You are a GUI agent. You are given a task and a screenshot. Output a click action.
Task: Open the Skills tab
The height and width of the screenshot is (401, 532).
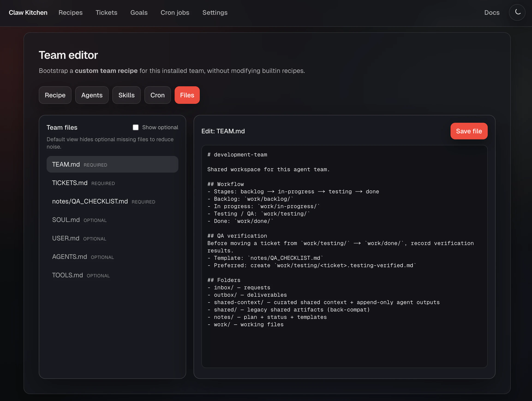point(126,95)
